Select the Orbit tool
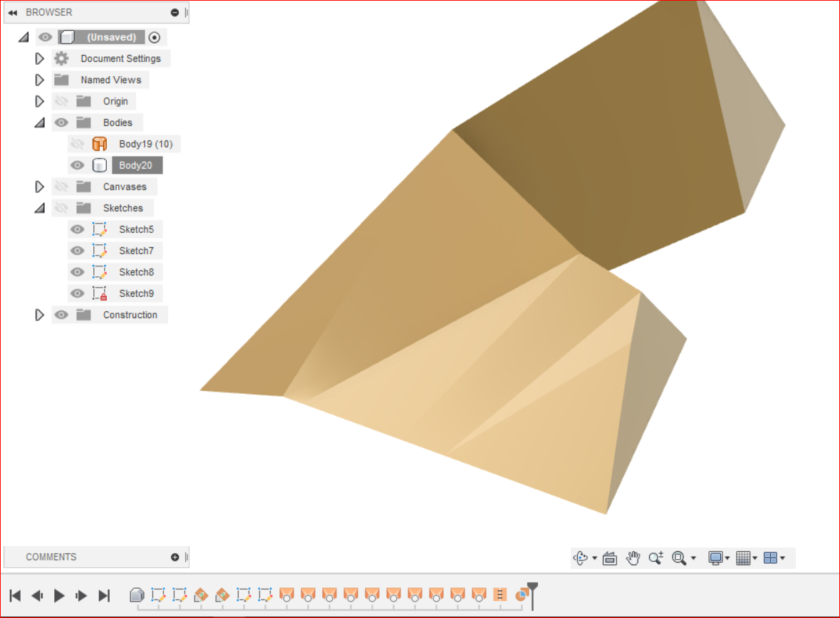840x618 pixels. [x=581, y=557]
